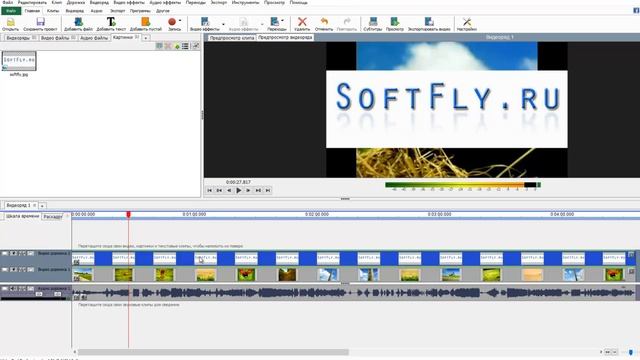Step one frame forward in preview
This screenshot has height=360, width=640.
click(x=248, y=190)
